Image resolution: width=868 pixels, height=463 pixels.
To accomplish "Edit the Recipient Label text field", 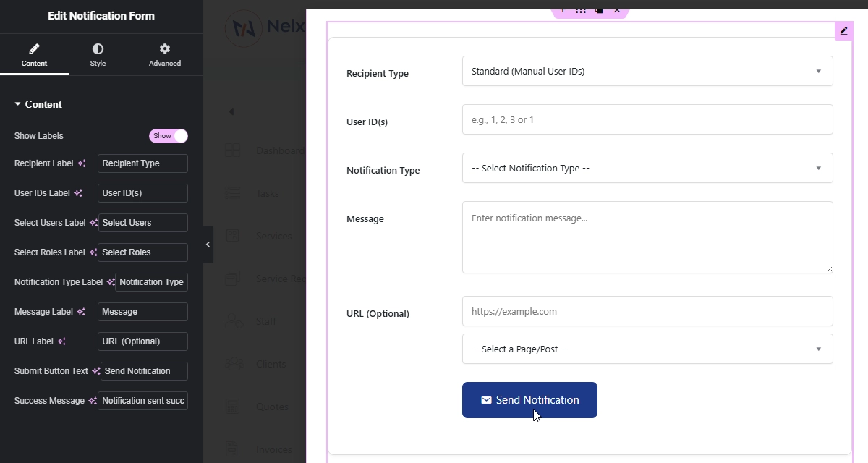I will 142,163.
